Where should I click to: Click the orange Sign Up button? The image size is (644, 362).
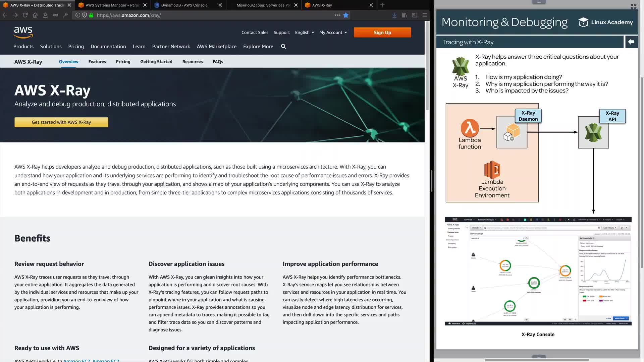[382, 33]
